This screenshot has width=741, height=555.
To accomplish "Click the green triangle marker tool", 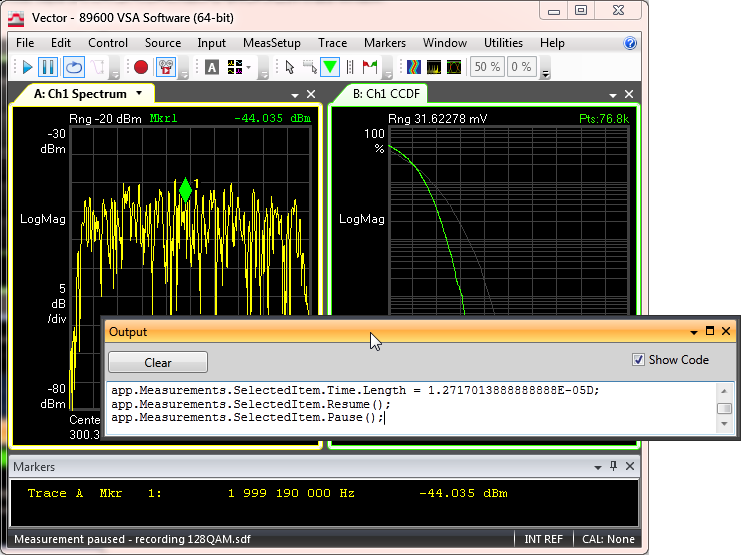I will (330, 67).
